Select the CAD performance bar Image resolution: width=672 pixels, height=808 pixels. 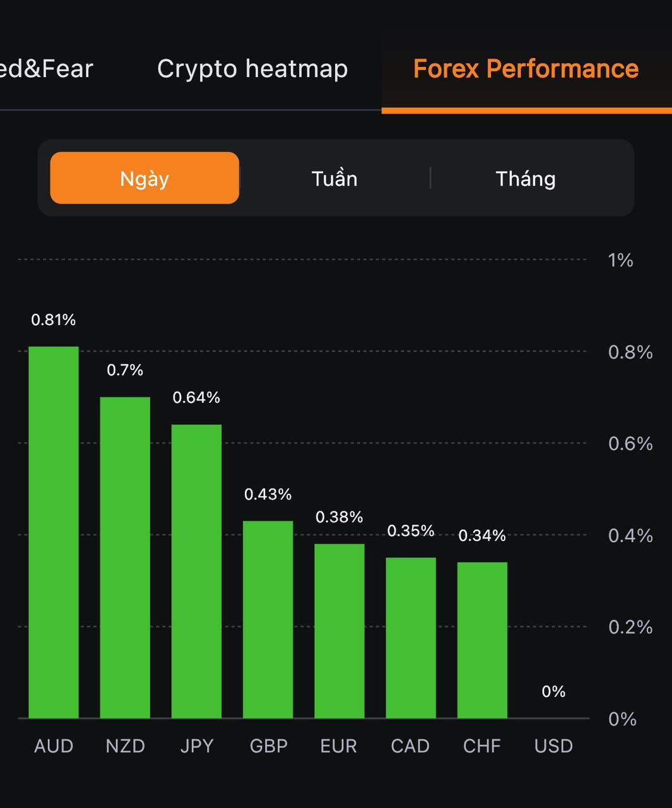tap(411, 638)
